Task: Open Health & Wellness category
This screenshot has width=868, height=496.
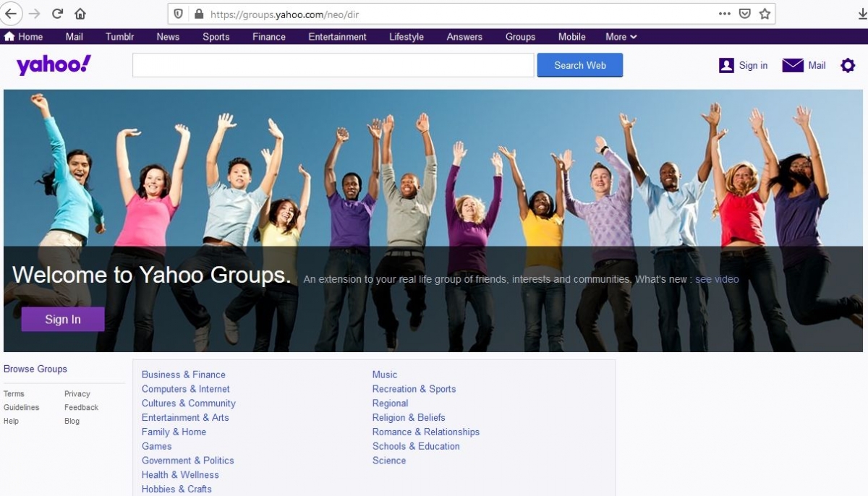Action: pos(180,475)
